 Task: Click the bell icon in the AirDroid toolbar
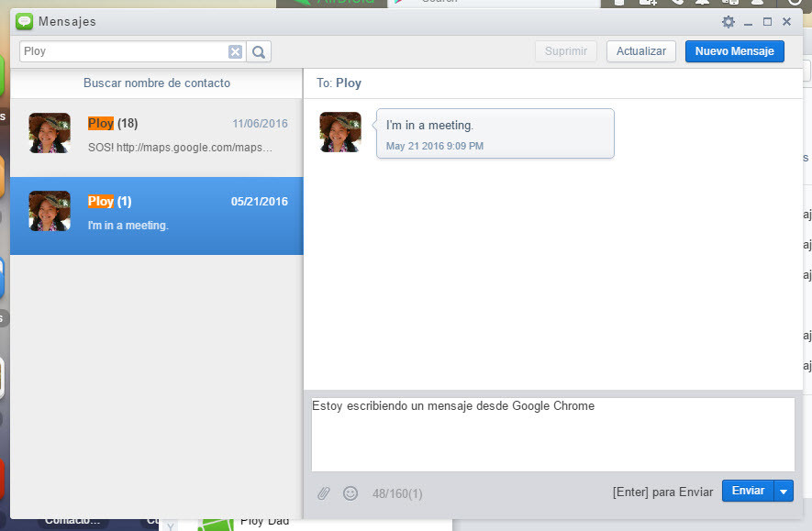click(x=704, y=5)
